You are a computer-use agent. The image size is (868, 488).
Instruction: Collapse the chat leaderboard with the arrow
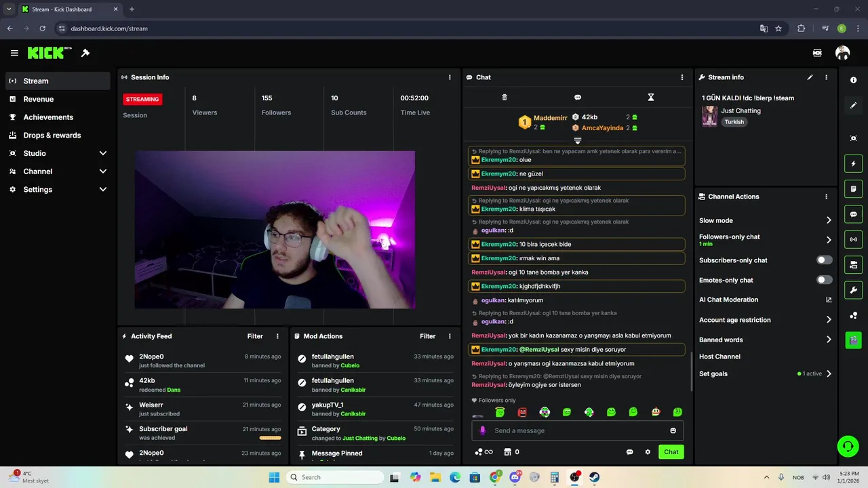[x=578, y=140]
